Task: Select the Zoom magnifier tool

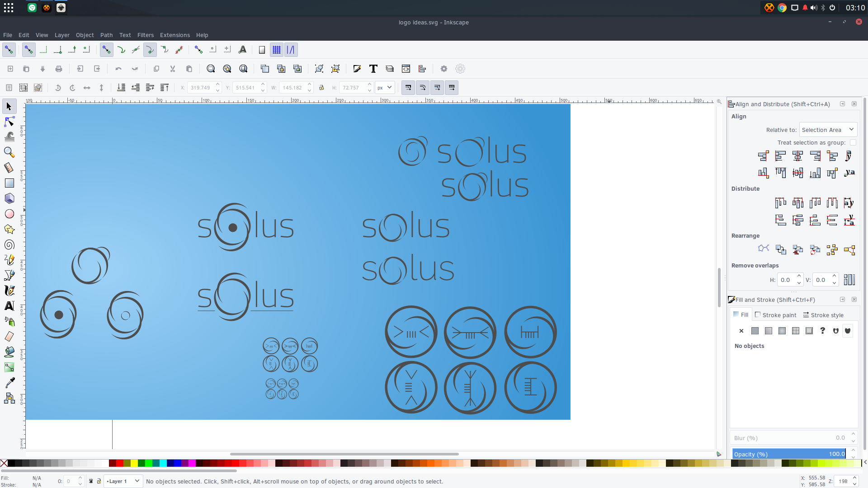Action: [9, 152]
